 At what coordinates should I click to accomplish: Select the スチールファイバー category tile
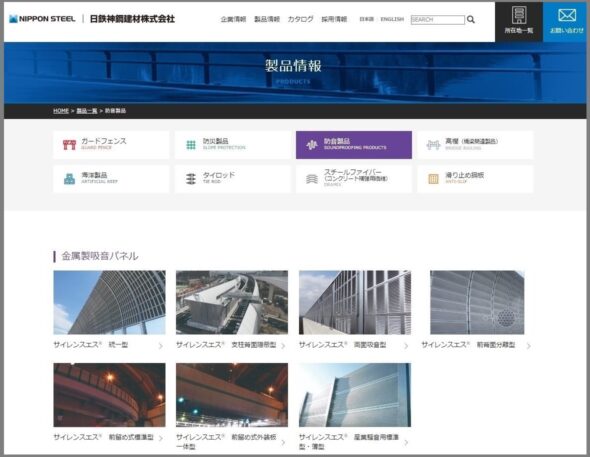[354, 179]
